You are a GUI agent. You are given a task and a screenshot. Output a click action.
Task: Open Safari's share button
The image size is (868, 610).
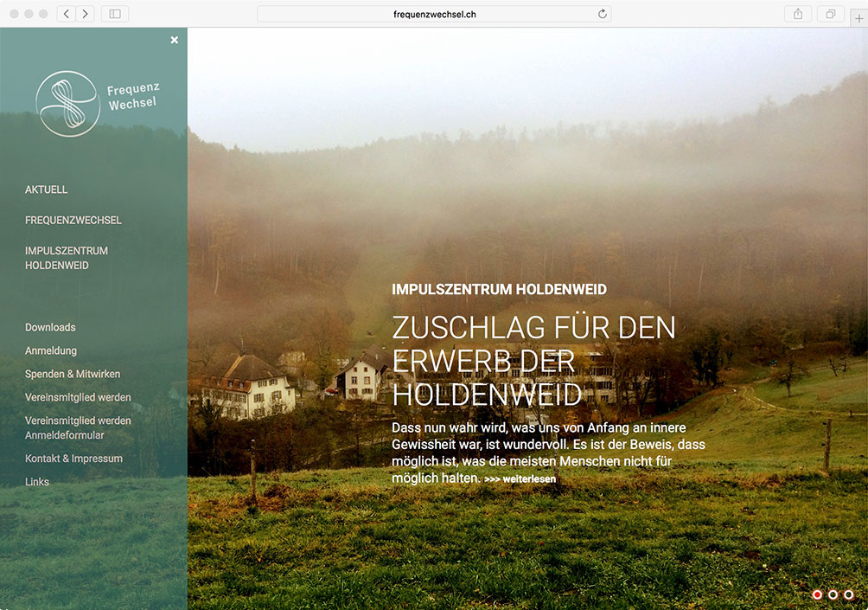tap(797, 14)
